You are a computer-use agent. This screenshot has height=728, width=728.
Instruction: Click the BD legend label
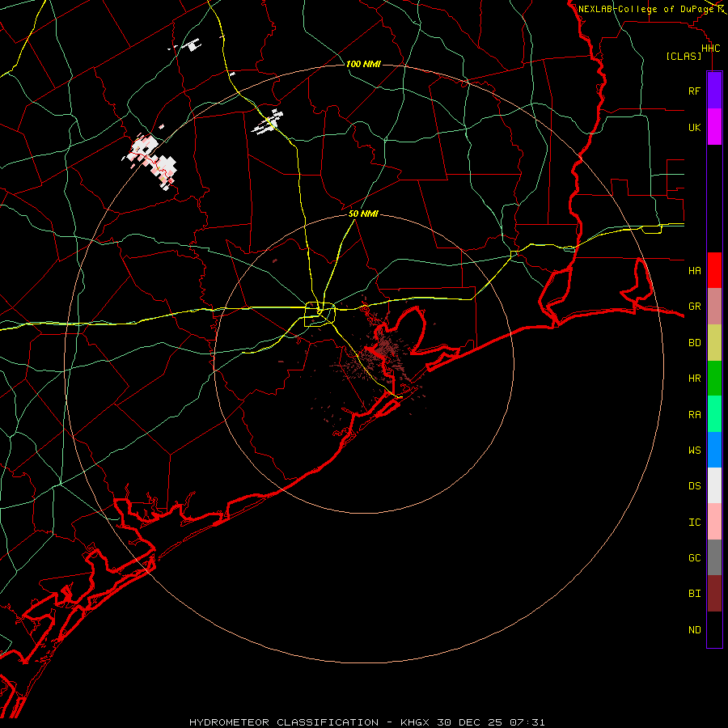pyautogui.click(x=694, y=343)
